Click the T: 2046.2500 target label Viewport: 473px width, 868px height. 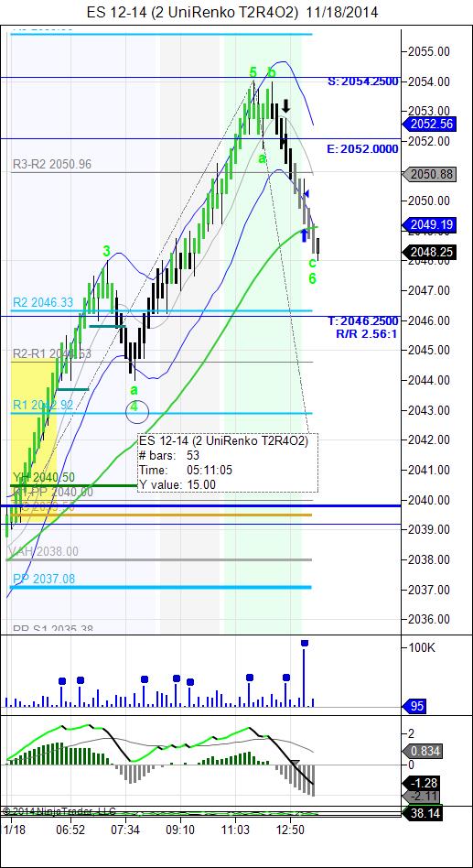pos(363,321)
